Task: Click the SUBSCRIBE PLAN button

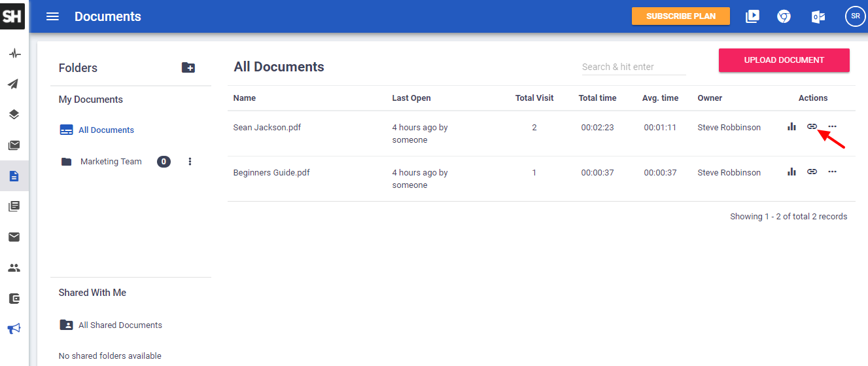Action: click(x=681, y=16)
